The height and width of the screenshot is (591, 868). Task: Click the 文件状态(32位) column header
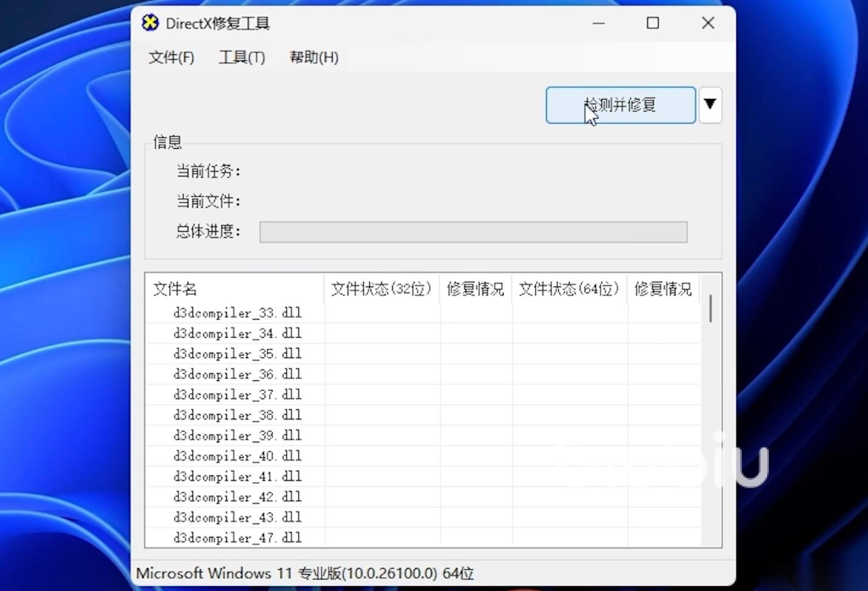point(381,289)
